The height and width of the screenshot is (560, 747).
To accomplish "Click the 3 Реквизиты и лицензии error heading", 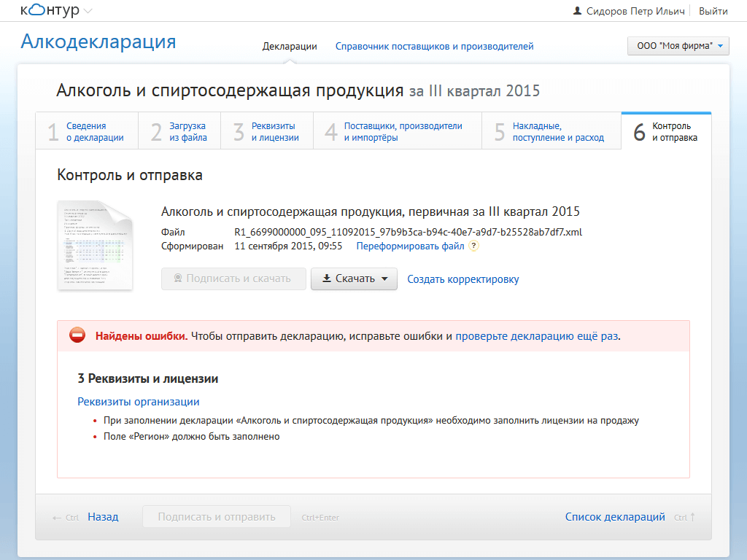I will click(x=147, y=379).
